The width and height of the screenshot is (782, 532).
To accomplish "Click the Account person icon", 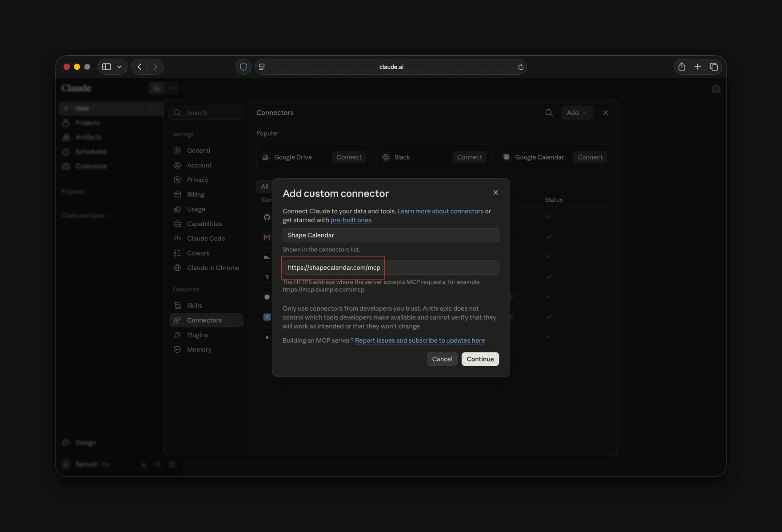I will pos(177,165).
